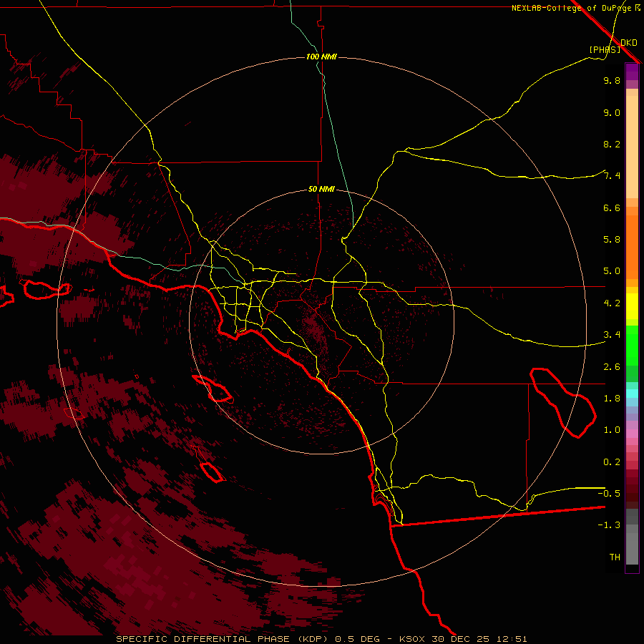
Task: Click the 12:51 timestamp in the caption
Action: tap(512, 639)
